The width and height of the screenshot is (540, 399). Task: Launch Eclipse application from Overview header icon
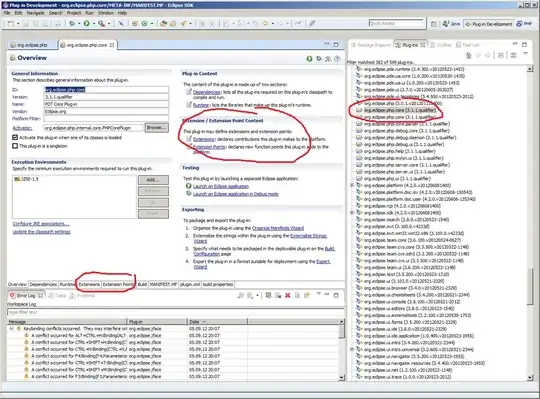[x=309, y=59]
